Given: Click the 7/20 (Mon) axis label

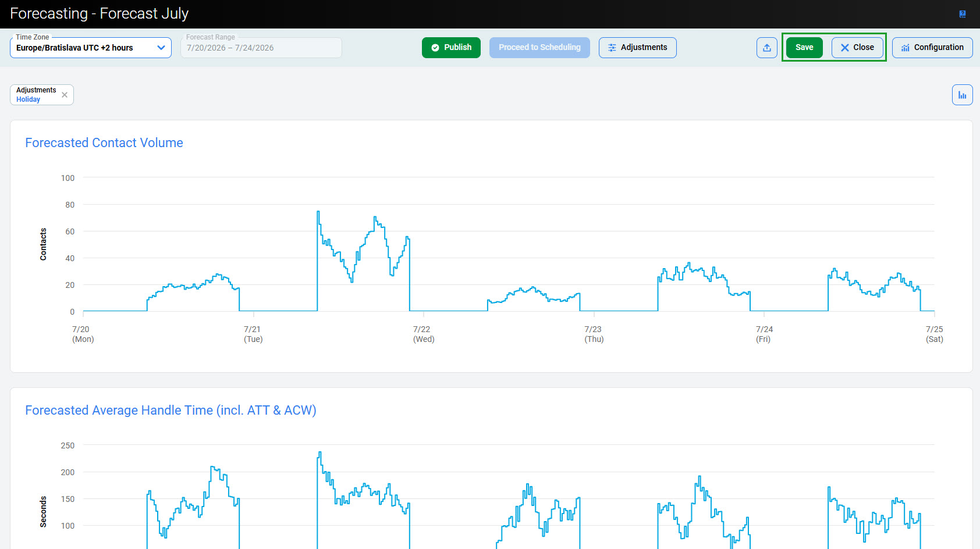Looking at the screenshot, I should click(x=83, y=334).
